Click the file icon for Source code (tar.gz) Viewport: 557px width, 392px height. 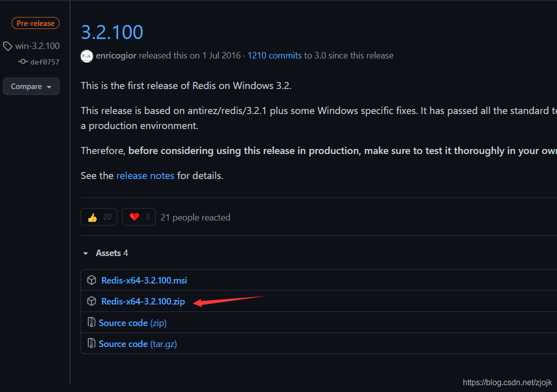[92, 343]
